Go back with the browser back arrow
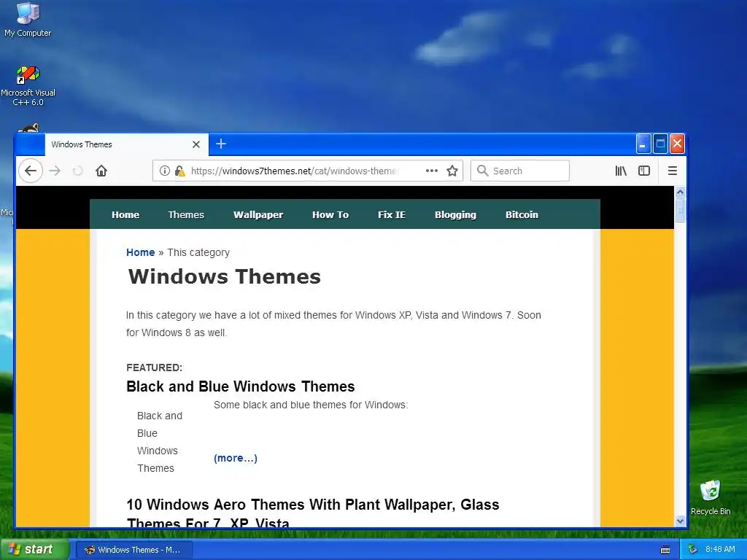 click(x=31, y=171)
